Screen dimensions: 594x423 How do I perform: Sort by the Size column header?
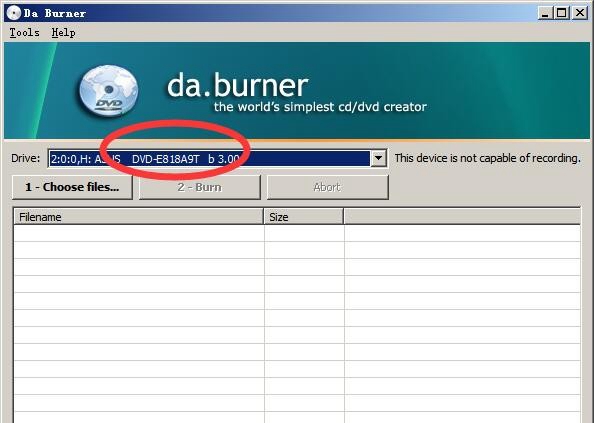tap(304, 217)
